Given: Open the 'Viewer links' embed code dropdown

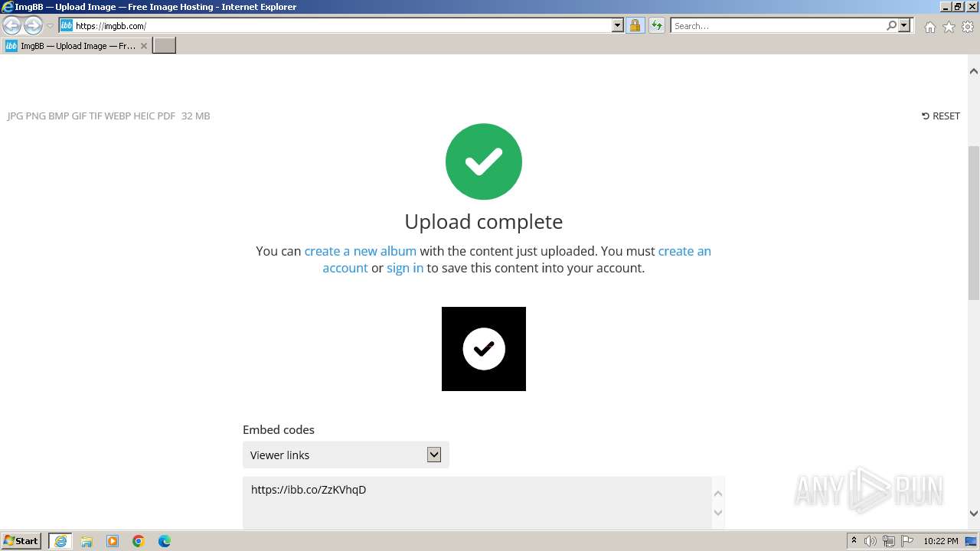Looking at the screenshot, I should coord(346,455).
